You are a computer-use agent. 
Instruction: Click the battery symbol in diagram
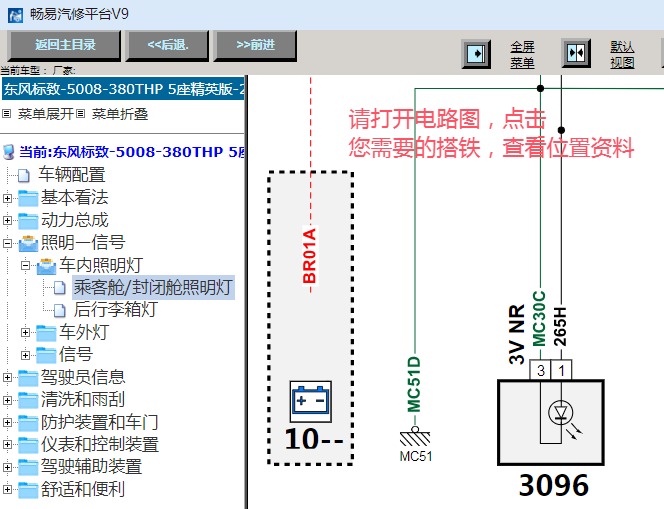(311, 401)
